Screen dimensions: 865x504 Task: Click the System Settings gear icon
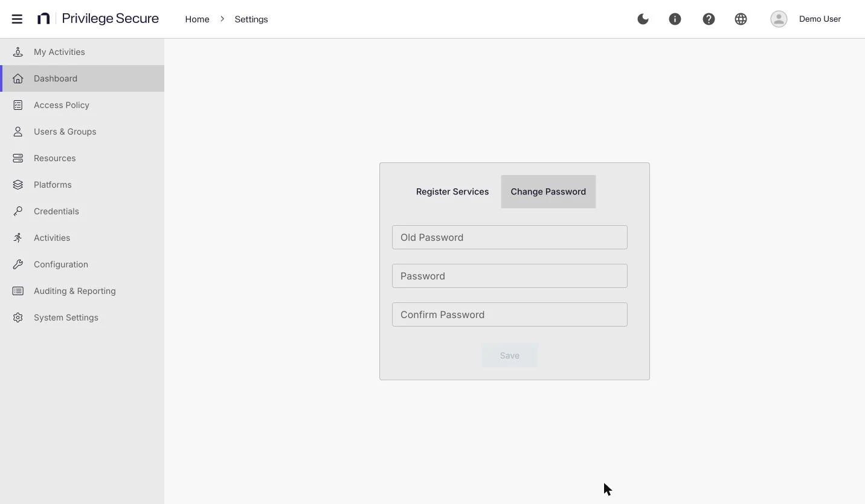[x=18, y=317]
